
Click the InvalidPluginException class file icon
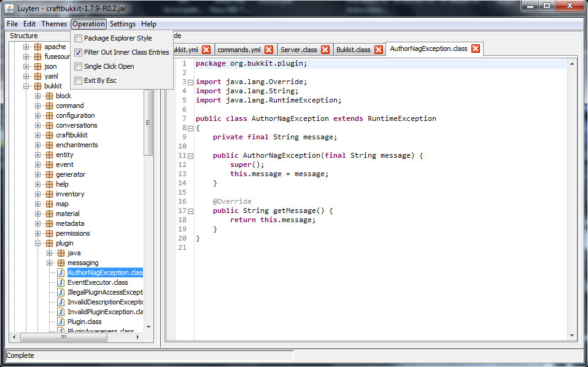[61, 312]
